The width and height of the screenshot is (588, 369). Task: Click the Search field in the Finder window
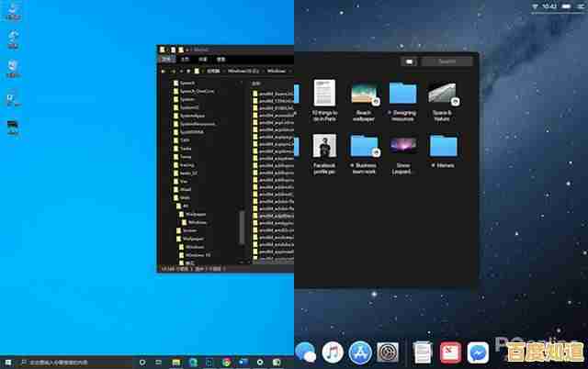[447, 61]
